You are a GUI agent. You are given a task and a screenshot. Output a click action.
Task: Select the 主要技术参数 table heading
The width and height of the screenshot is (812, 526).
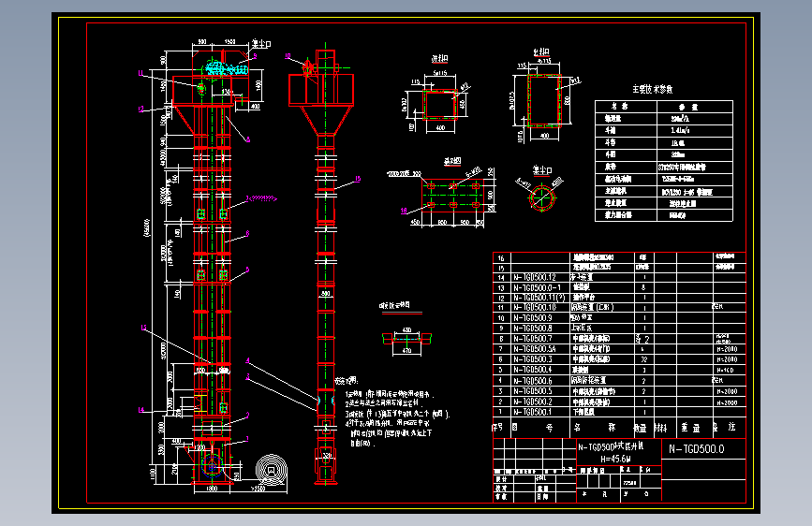click(653, 89)
